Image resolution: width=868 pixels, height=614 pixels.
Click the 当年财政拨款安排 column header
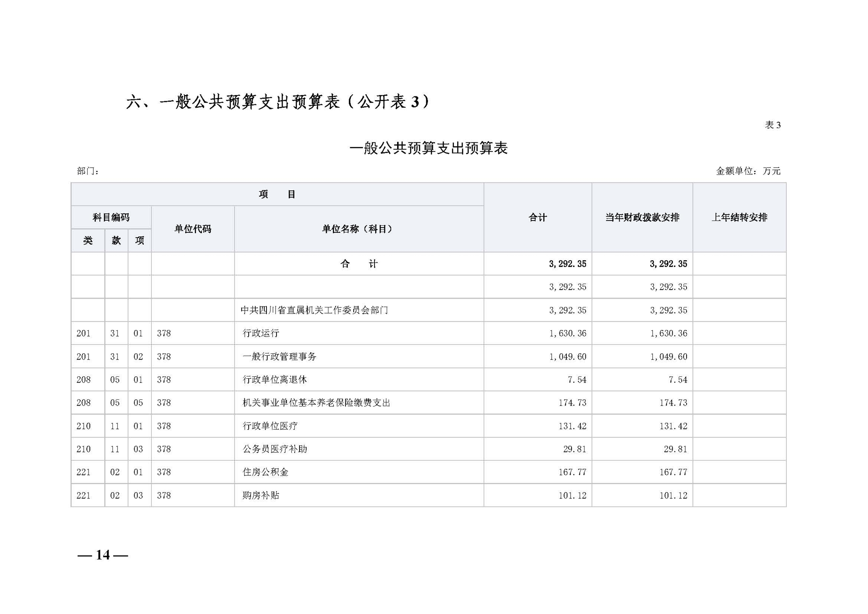pyautogui.click(x=642, y=218)
